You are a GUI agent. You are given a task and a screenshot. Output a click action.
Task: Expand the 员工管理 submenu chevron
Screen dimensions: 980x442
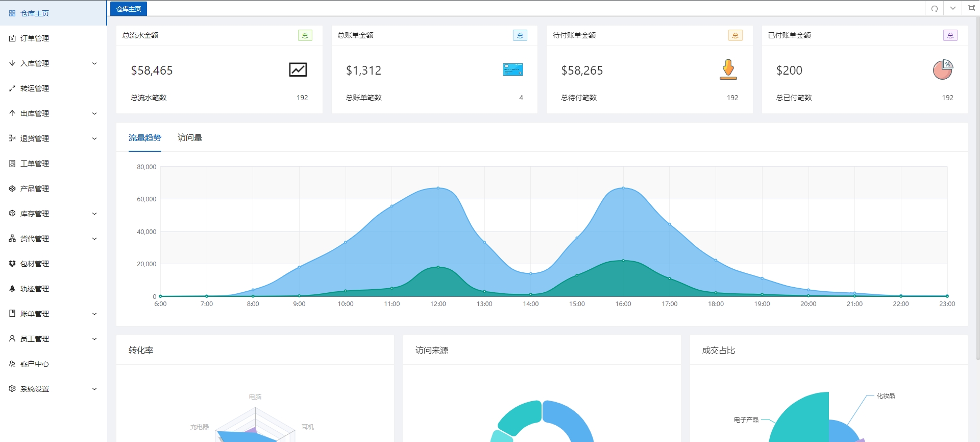pos(94,339)
